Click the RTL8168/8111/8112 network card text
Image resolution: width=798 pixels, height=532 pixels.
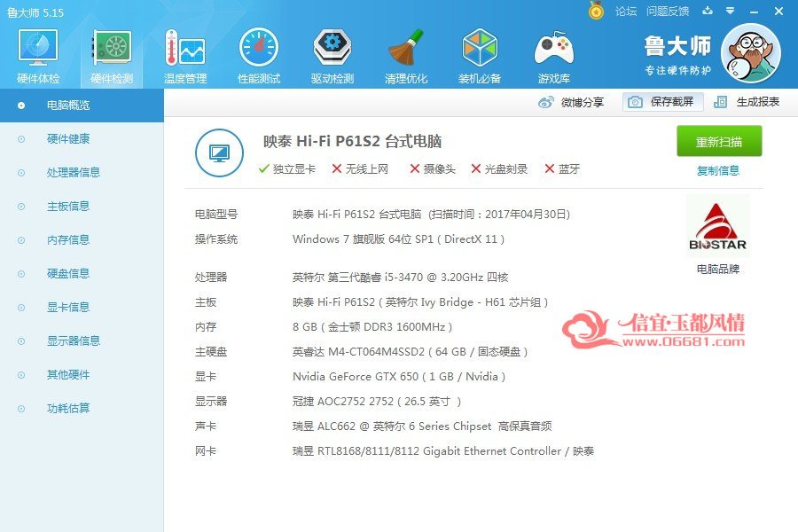coord(442,451)
